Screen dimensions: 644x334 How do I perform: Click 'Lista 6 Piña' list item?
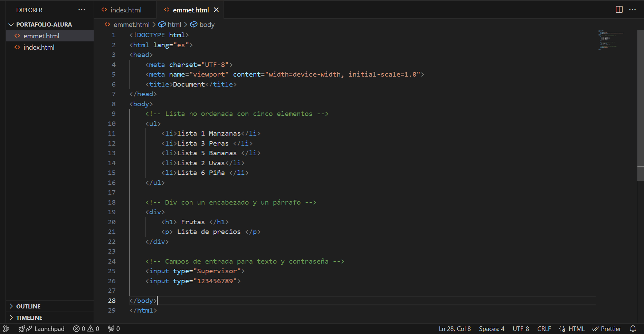(x=205, y=173)
